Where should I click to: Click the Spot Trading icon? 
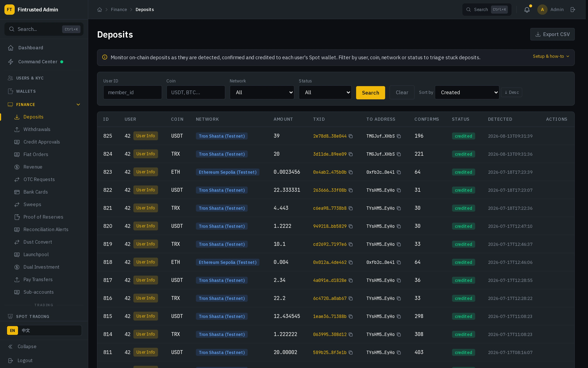point(10,316)
